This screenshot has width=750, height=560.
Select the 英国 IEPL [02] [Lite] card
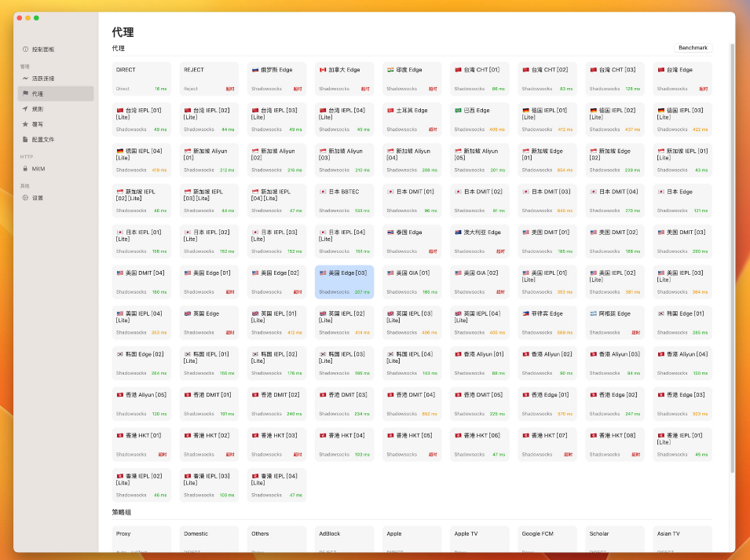(x=345, y=323)
